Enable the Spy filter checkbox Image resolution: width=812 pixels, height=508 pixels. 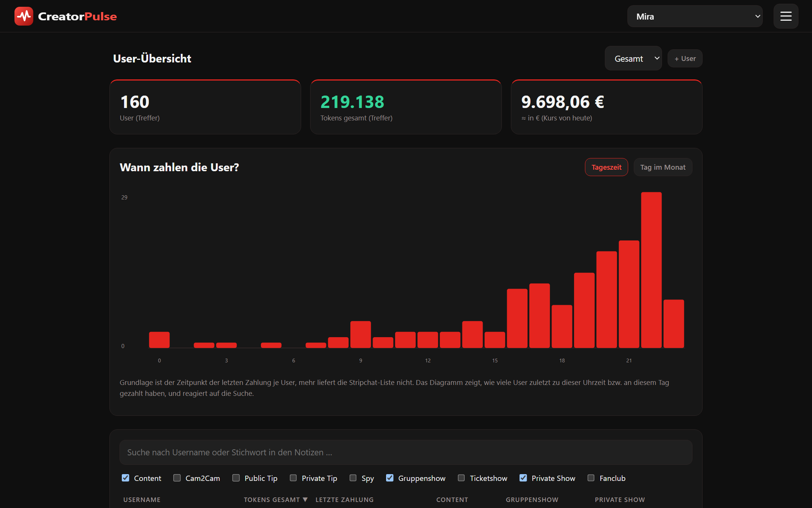(353, 478)
